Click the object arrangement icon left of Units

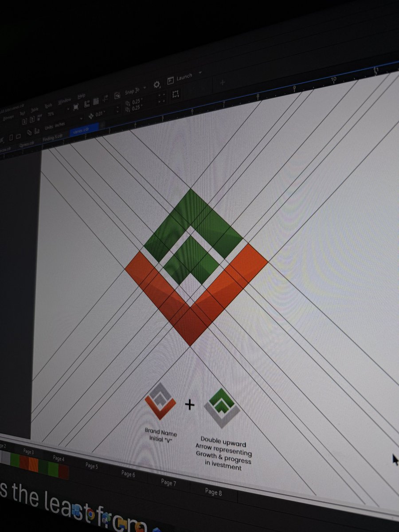point(29,133)
